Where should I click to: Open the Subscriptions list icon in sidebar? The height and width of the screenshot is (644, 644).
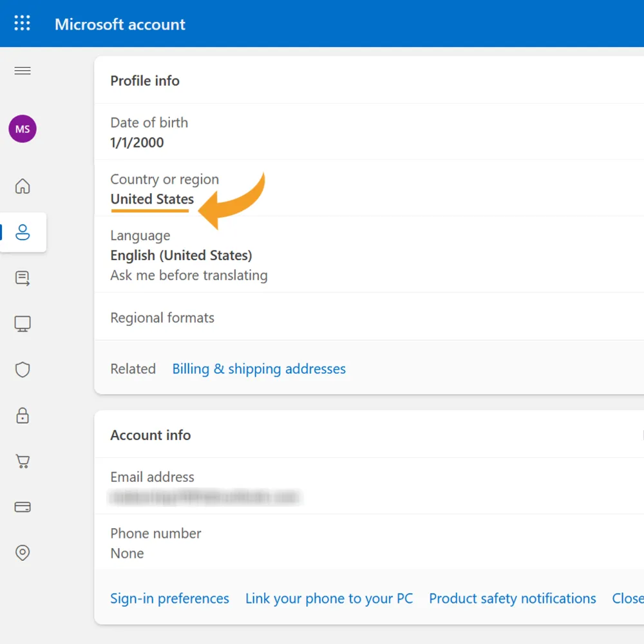tap(23, 278)
